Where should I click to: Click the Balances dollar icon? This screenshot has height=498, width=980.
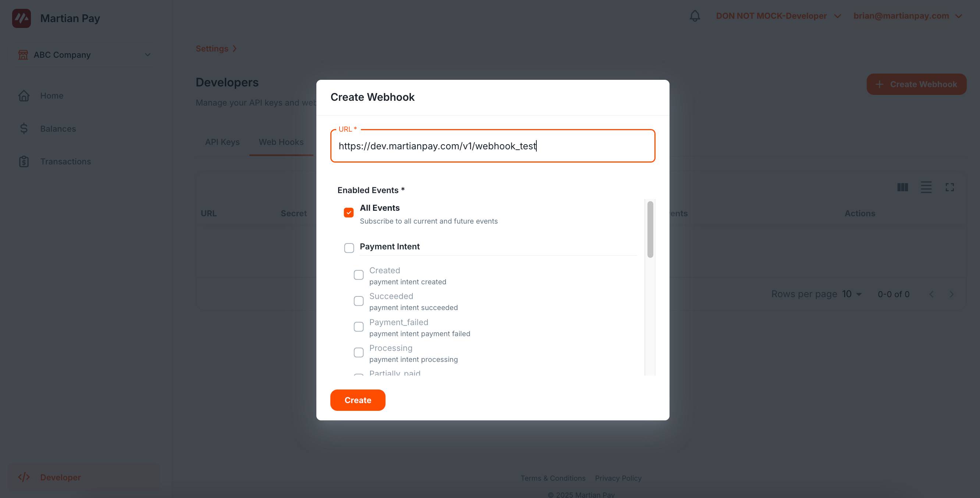click(24, 129)
